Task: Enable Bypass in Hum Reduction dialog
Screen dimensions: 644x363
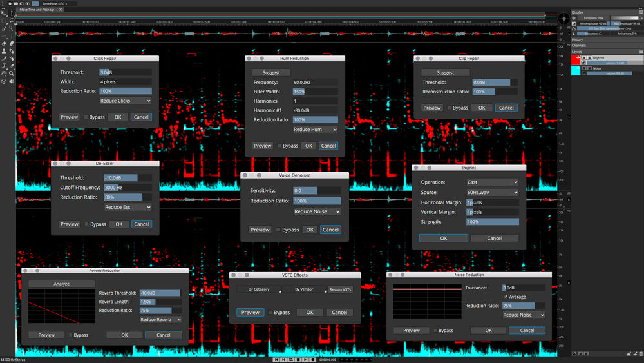Action: [279, 146]
